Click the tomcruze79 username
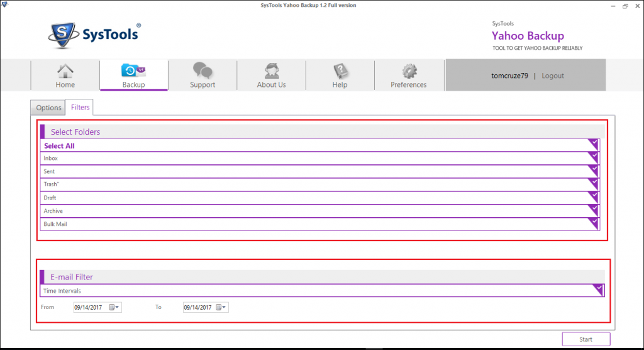Screen dimensions: 644x350 509,76
